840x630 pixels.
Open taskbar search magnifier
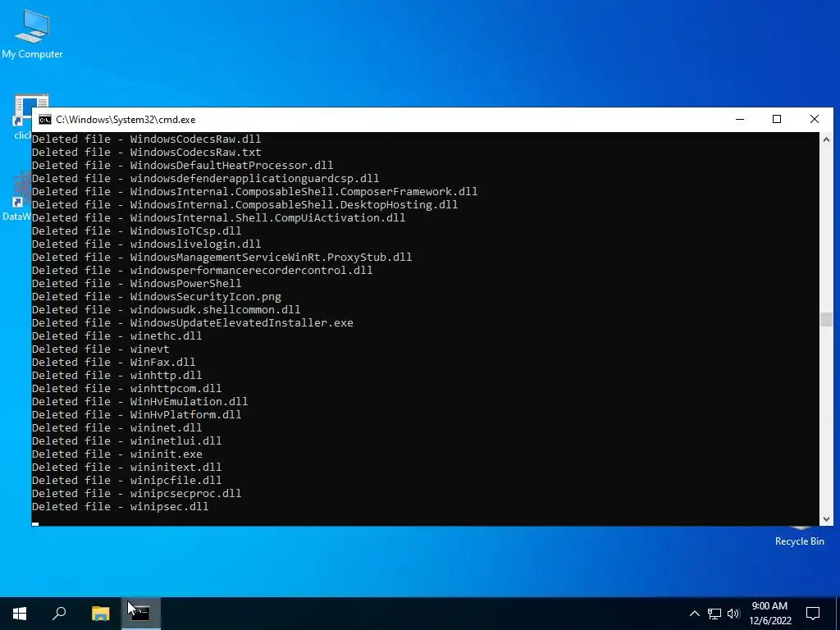click(59, 614)
